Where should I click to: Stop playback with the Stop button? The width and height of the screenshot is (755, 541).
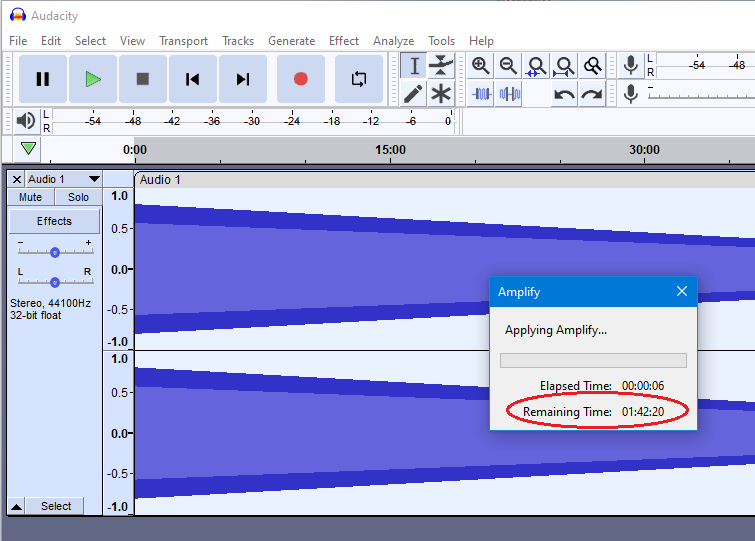143,79
